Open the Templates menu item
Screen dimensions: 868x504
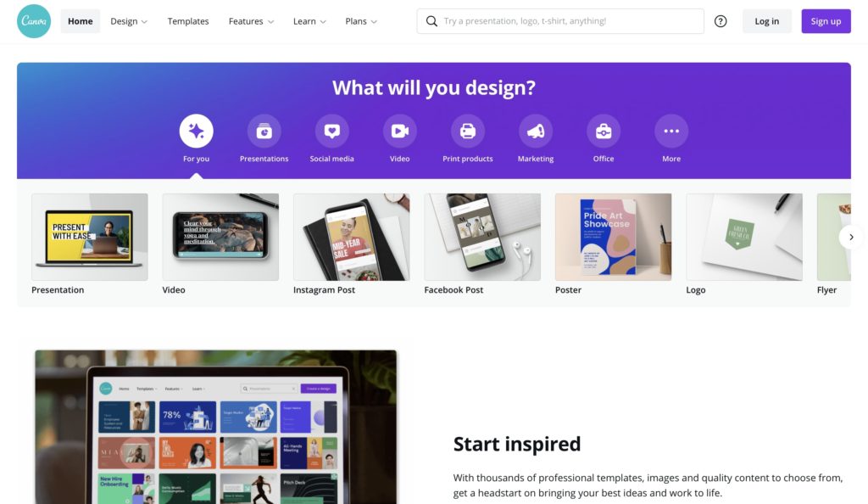tap(188, 21)
